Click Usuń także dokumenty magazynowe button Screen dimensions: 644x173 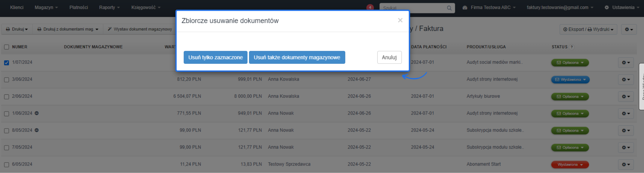pos(297,57)
